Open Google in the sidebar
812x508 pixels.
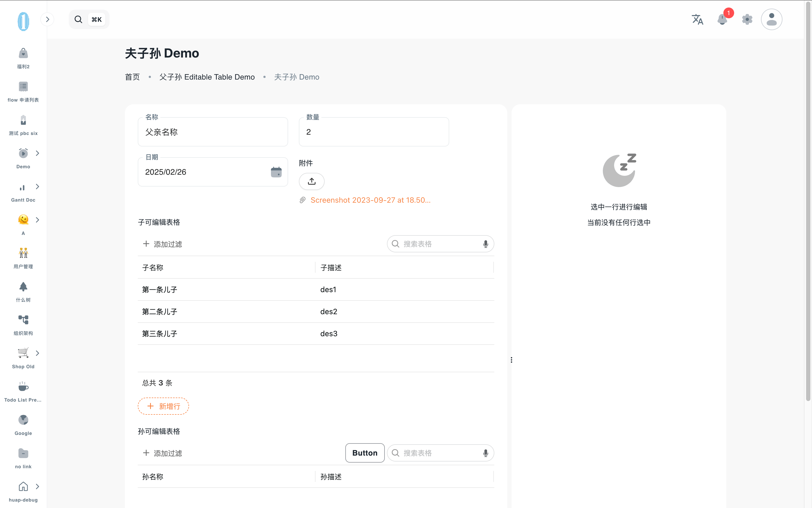tap(23, 425)
